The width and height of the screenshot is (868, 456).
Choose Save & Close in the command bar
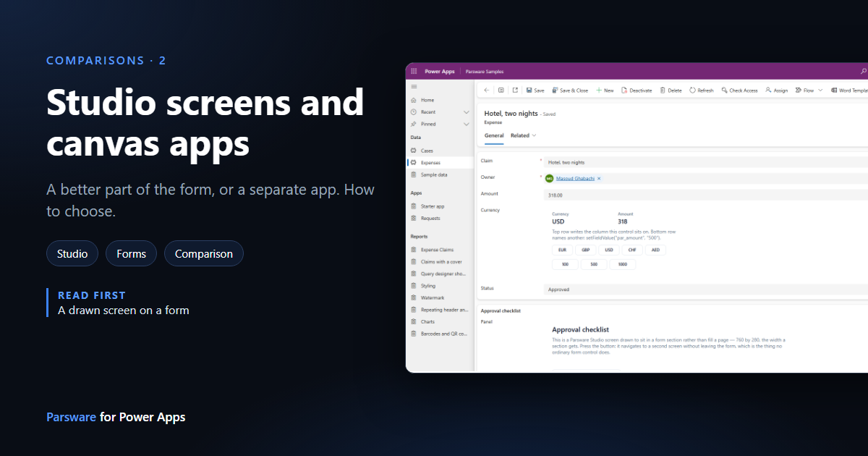point(570,90)
